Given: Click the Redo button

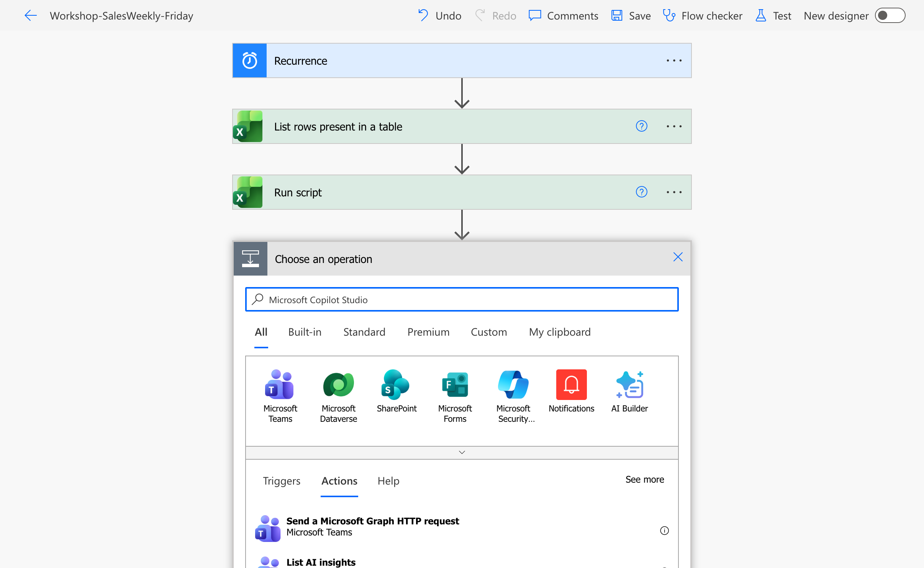Looking at the screenshot, I should point(496,16).
